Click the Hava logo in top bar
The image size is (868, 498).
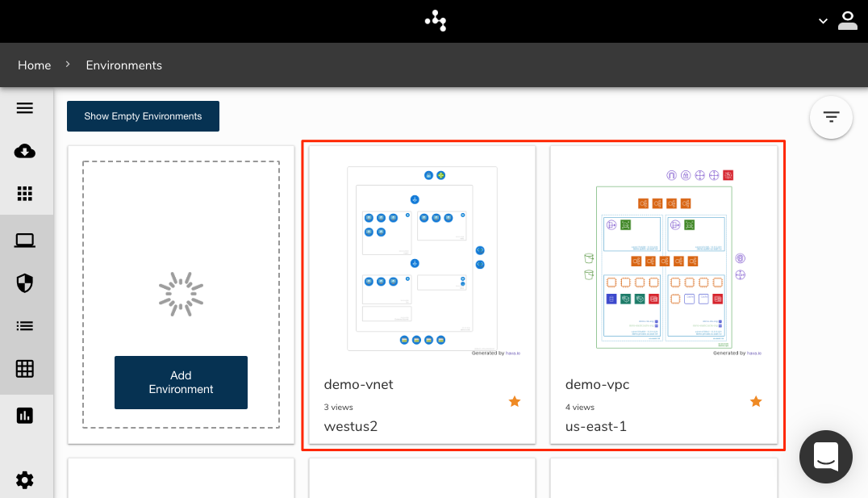click(x=435, y=21)
